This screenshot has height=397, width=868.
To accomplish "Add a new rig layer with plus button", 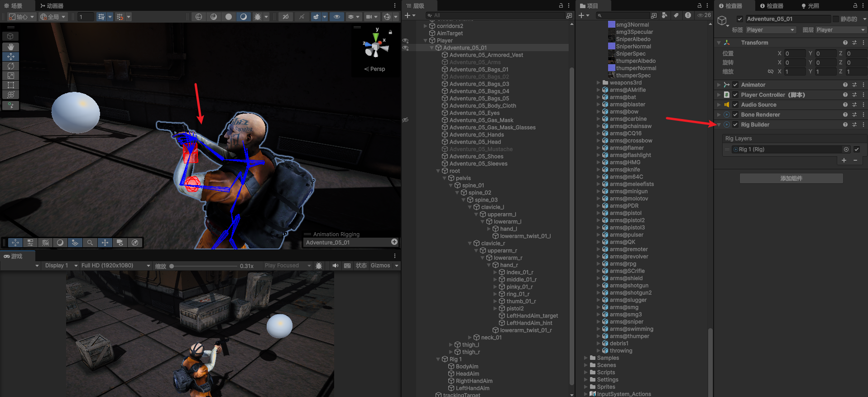I will pyautogui.click(x=844, y=160).
